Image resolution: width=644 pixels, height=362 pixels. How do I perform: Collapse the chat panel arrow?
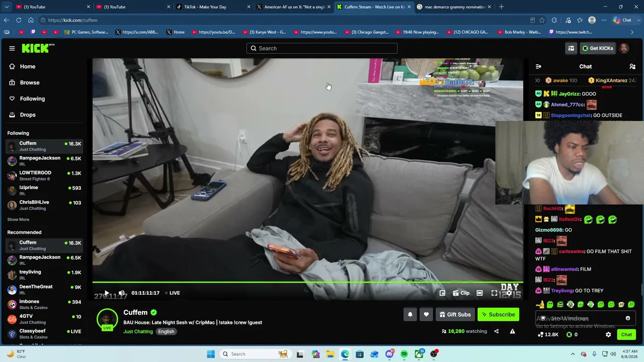[538, 66]
